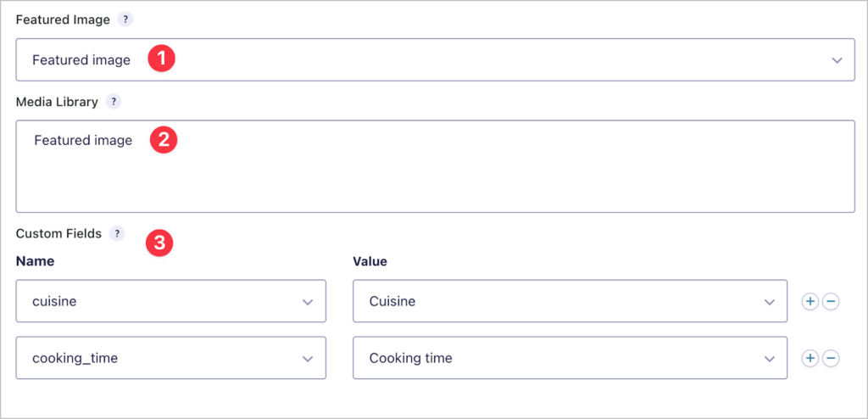Add a custom field after the cooking_time row
This screenshot has height=419, width=868.
click(810, 359)
